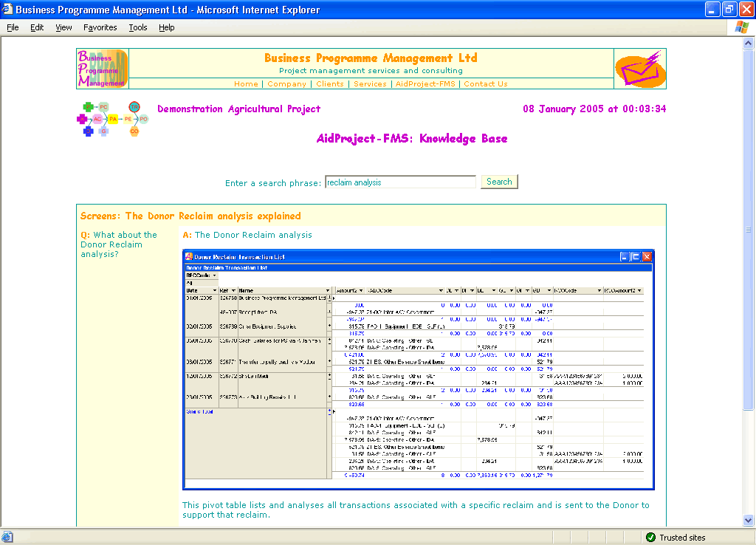
Task: Click the page scrollbar up arrow
Action: click(749, 43)
